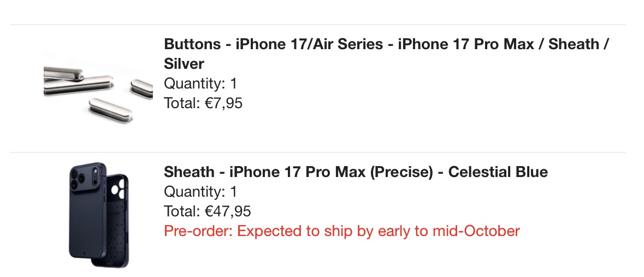Image resolution: width=644 pixels, height=277 pixels.
Task: Click the divider line between the two items
Action: coord(318,152)
